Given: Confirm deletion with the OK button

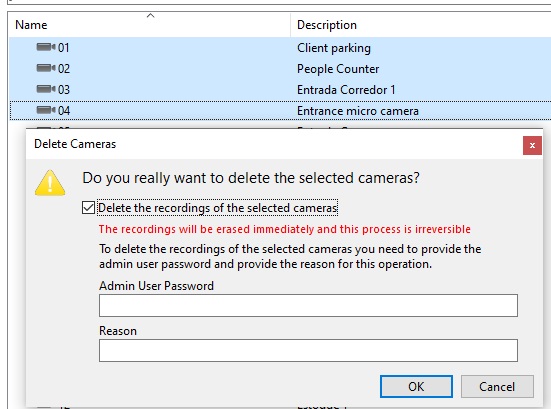Looking at the screenshot, I should [x=416, y=387].
